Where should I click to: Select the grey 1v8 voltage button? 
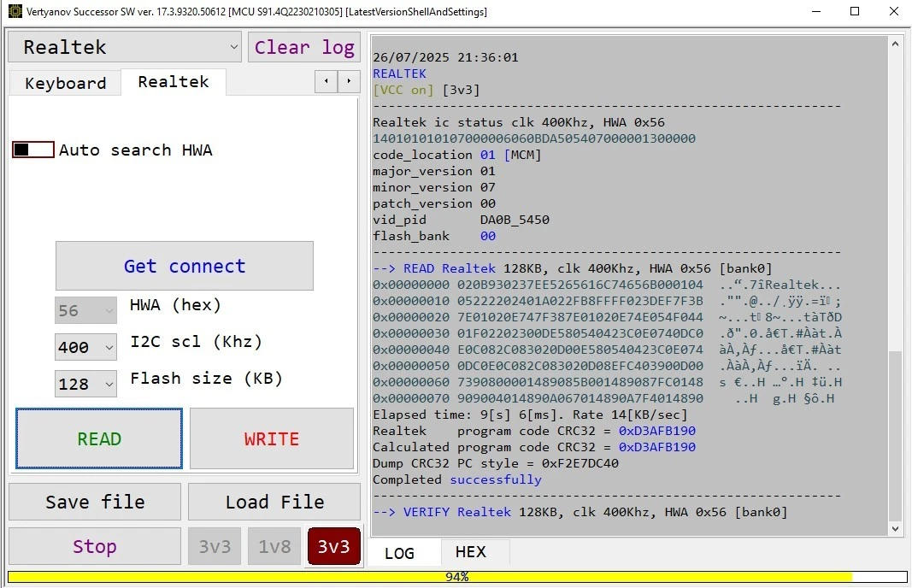coord(274,547)
